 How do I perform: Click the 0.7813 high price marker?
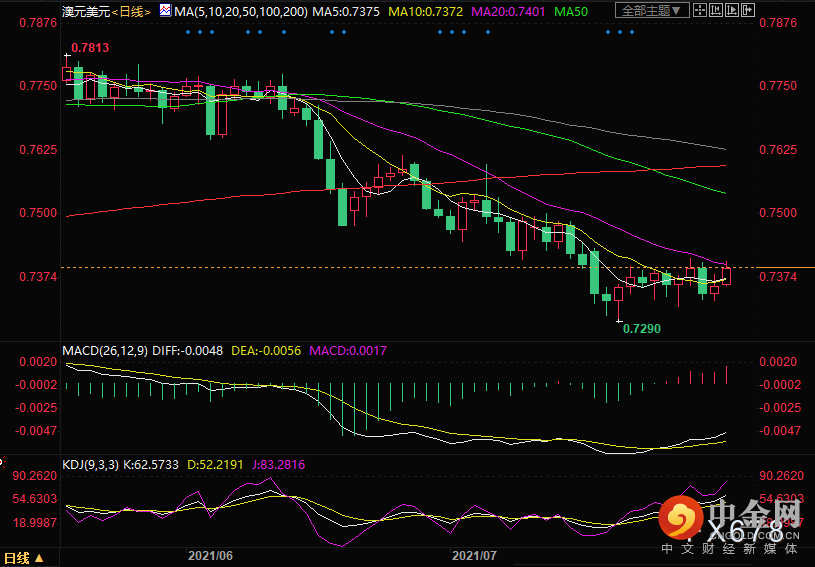pyautogui.click(x=90, y=48)
